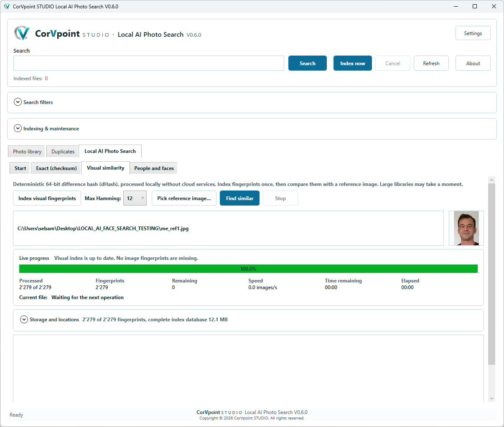Click the scrollbar down arrow
The image size is (504, 427).
491,398
